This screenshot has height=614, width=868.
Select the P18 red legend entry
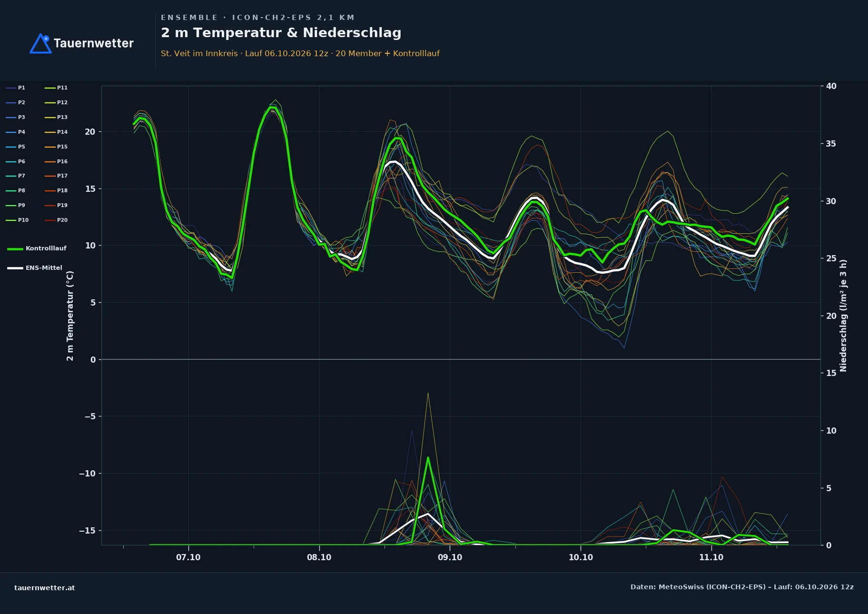pos(56,190)
